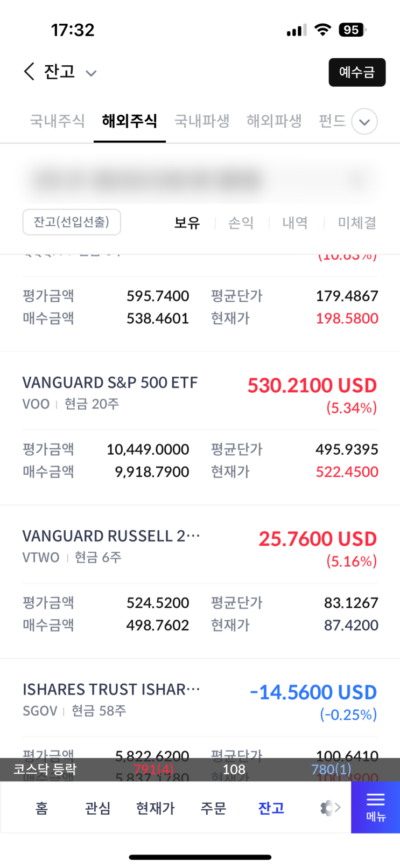
Task: Switch to the 국내파생 tab
Action: pyautogui.click(x=202, y=121)
